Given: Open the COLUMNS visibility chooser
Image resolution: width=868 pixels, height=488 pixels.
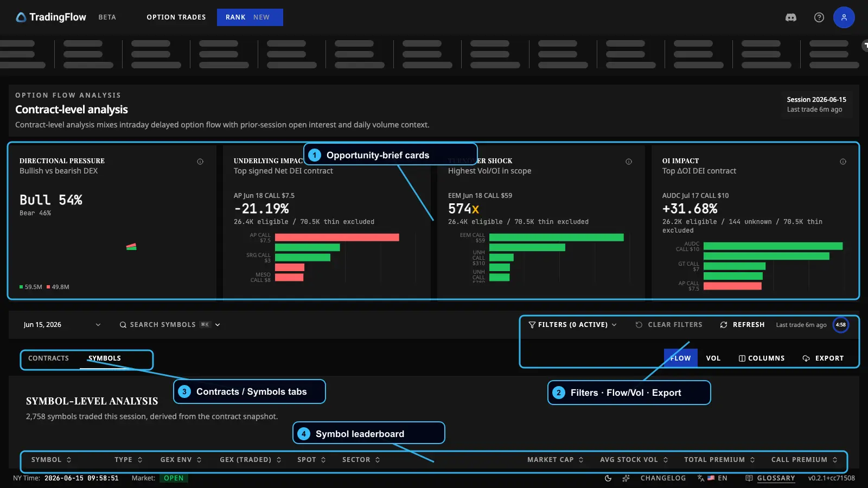Looking at the screenshot, I should (762, 358).
